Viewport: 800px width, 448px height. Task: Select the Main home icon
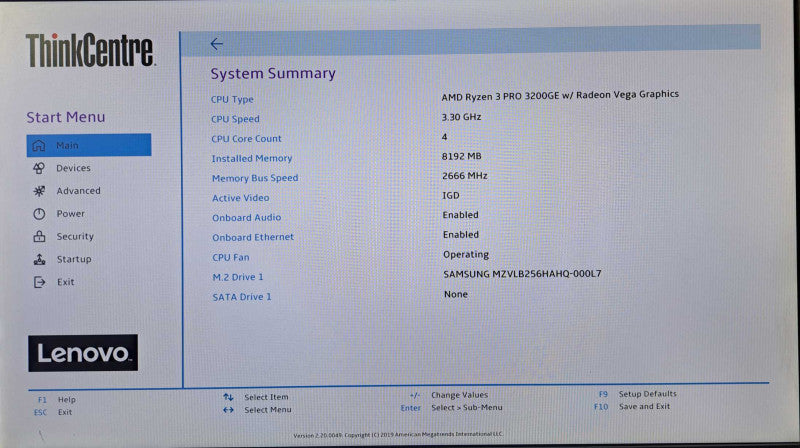tap(39, 145)
